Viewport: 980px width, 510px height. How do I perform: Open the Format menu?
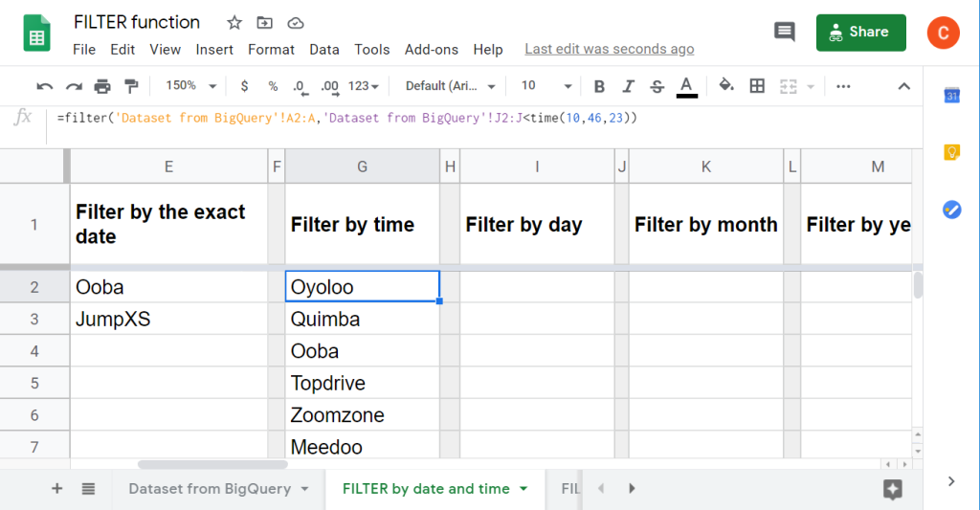point(271,50)
